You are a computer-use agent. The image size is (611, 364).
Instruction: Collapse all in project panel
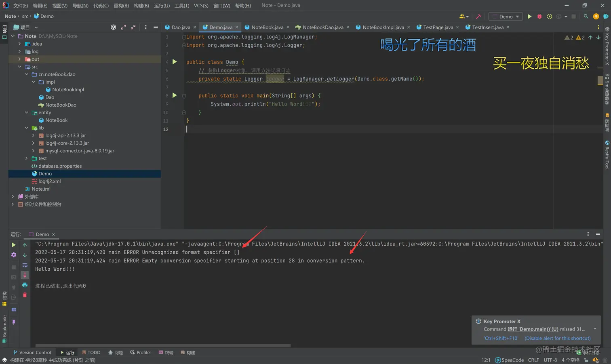(x=133, y=27)
